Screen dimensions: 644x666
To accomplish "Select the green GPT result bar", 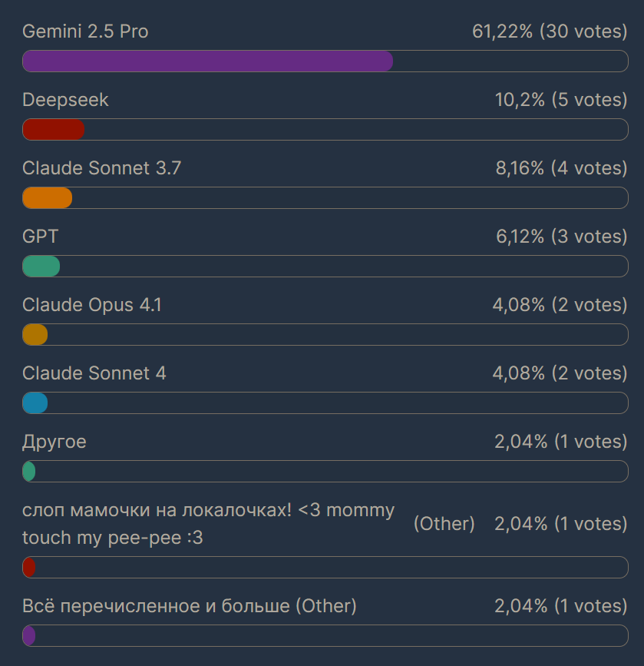I will [x=41, y=266].
